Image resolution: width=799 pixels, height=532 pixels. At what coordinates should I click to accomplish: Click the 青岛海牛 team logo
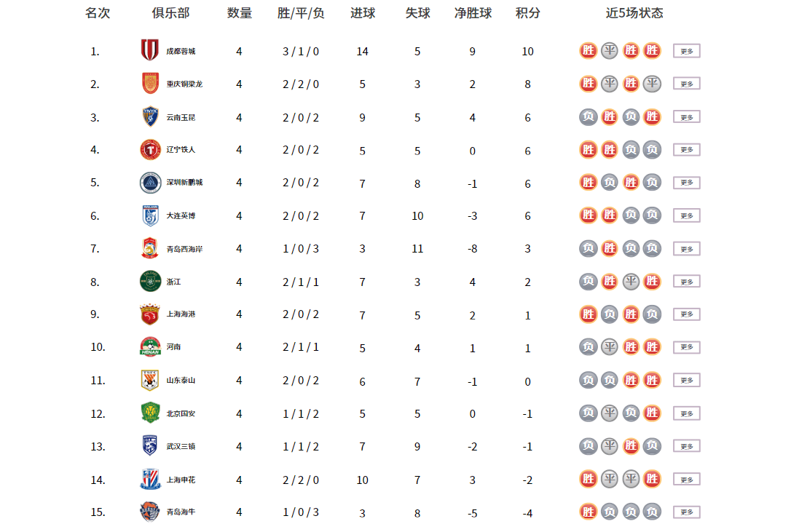[x=149, y=512]
